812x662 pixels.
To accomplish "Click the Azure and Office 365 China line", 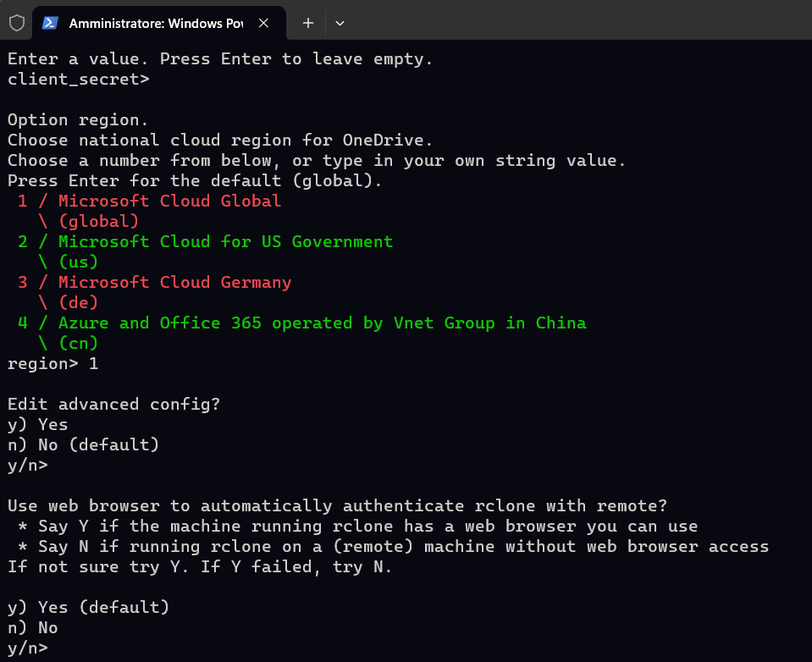I will 322,323.
